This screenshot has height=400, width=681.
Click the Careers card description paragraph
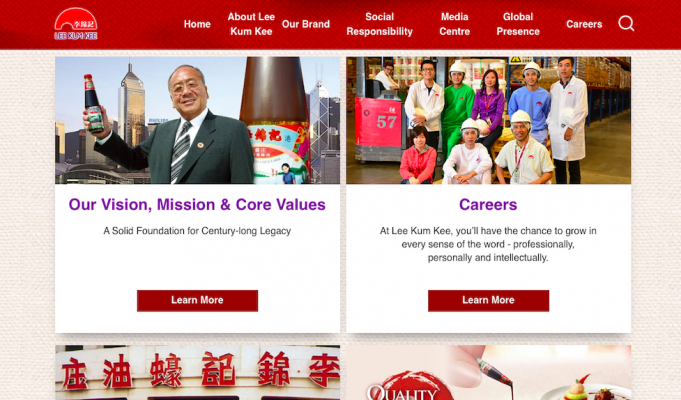(488, 244)
